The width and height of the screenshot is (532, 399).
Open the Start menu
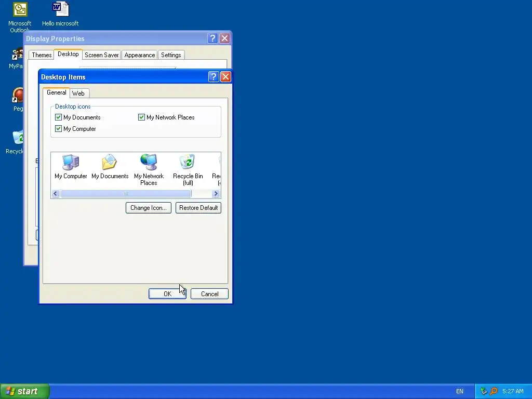coord(25,391)
